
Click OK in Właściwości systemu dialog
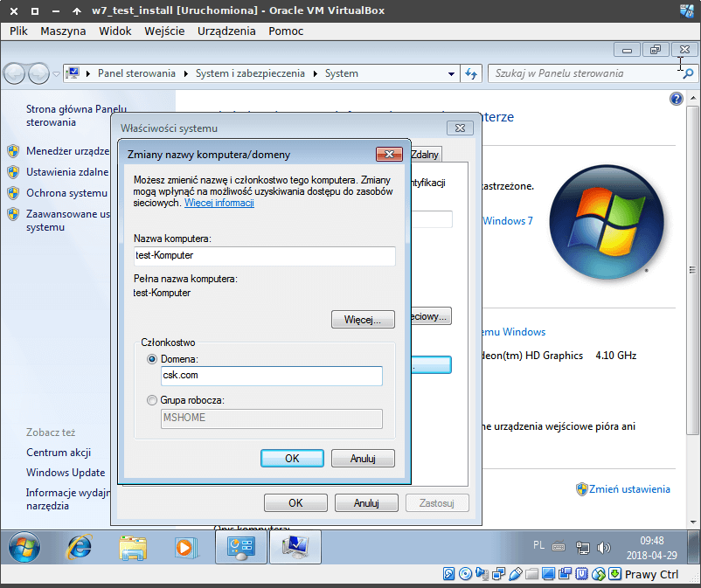295,503
